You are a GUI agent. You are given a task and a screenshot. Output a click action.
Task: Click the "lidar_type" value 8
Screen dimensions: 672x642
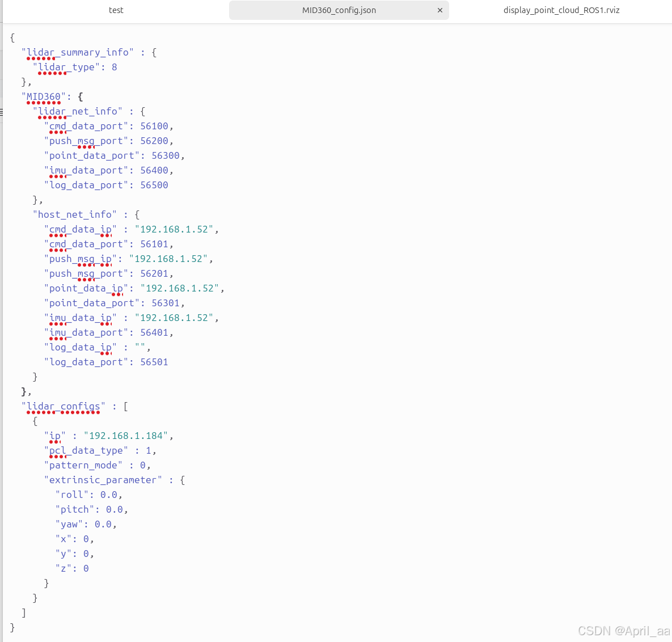click(x=115, y=67)
